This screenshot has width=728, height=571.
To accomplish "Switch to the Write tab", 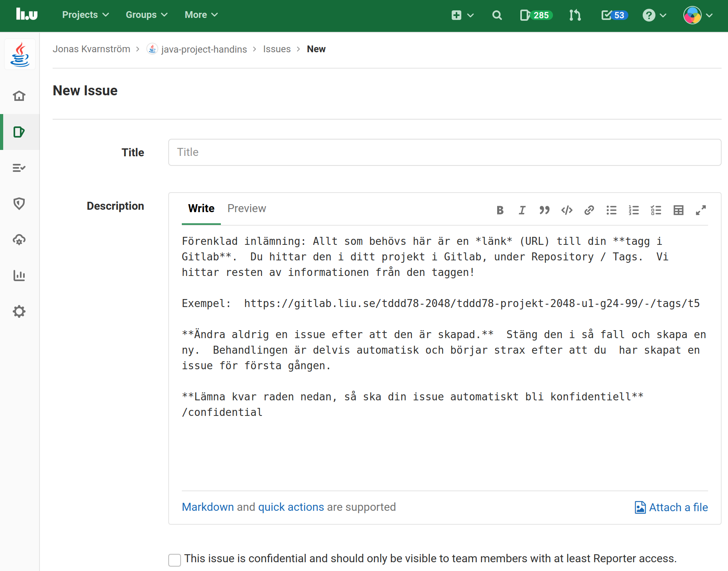I will click(x=201, y=209).
